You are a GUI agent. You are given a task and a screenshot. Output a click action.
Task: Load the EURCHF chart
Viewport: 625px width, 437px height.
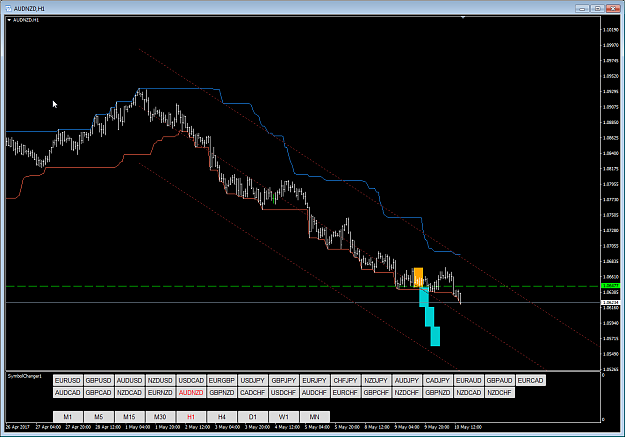[x=345, y=393]
